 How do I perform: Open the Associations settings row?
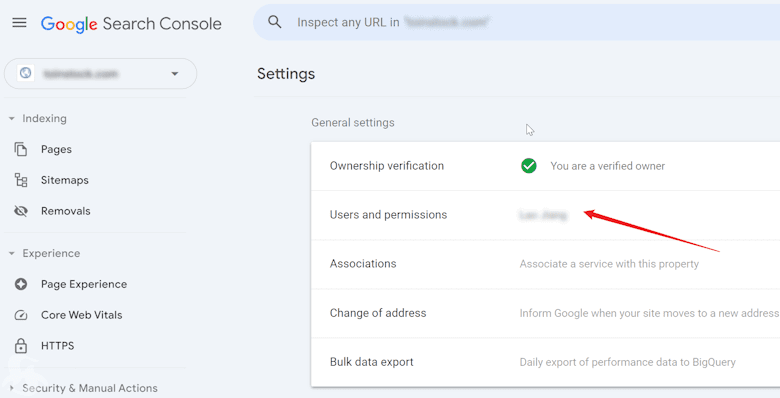(545, 264)
